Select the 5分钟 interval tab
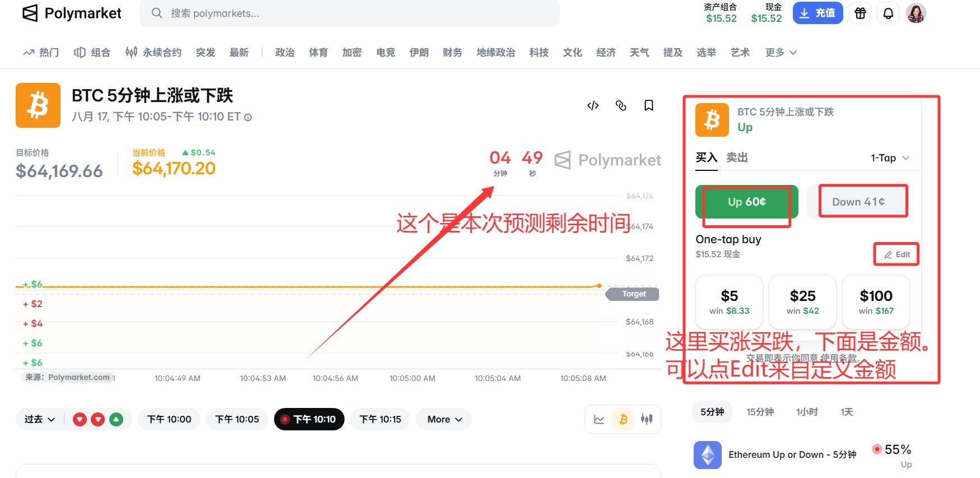The width and height of the screenshot is (980, 478). (x=712, y=412)
